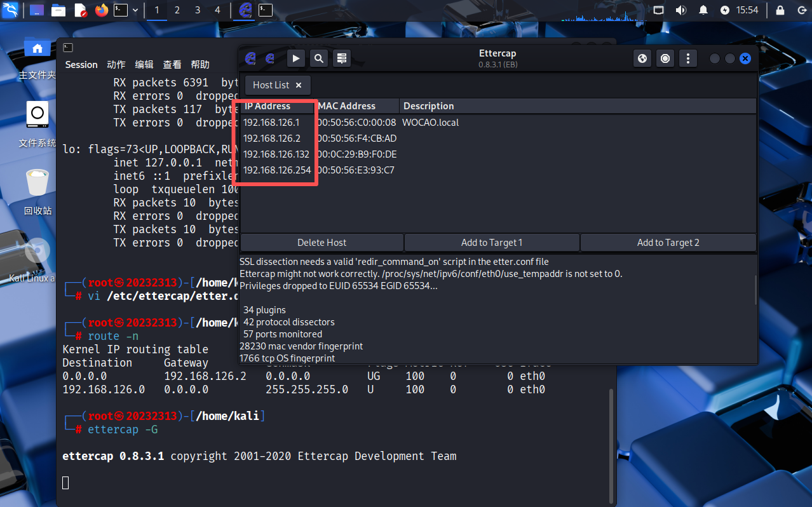Image resolution: width=812 pixels, height=507 pixels.
Task: Click the power manager tray icon
Action: point(725,10)
